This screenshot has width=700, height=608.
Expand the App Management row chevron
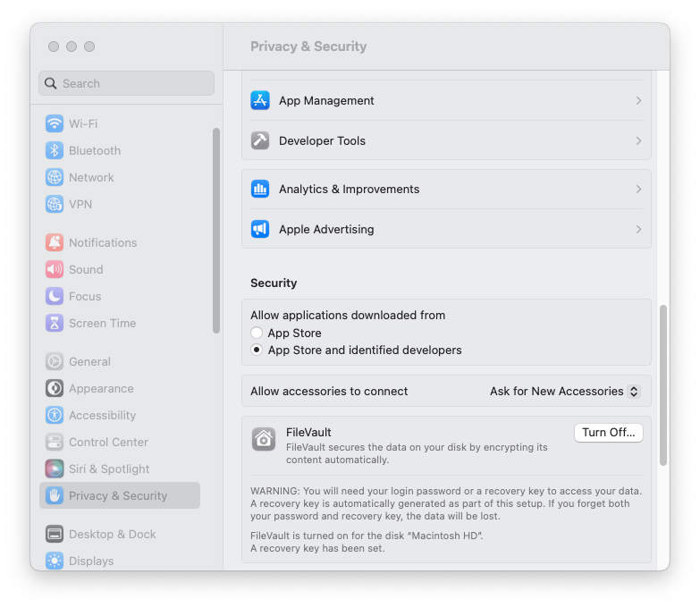click(x=638, y=101)
